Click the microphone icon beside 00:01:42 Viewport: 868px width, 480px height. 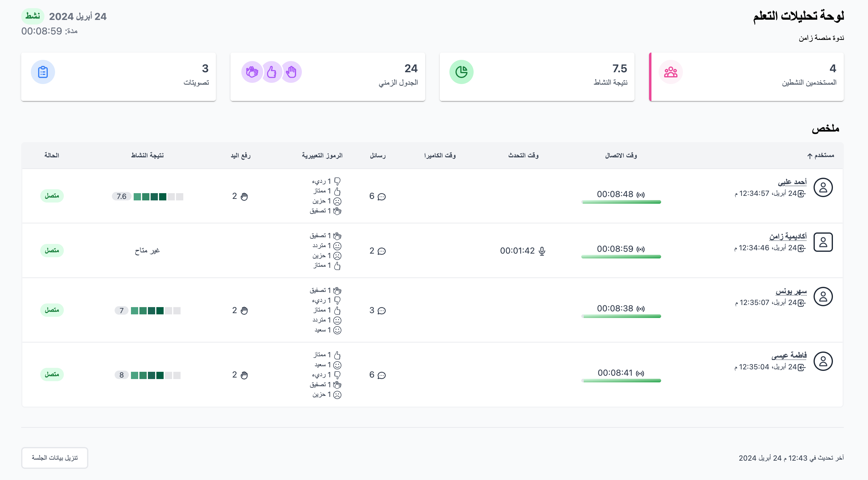coord(542,251)
